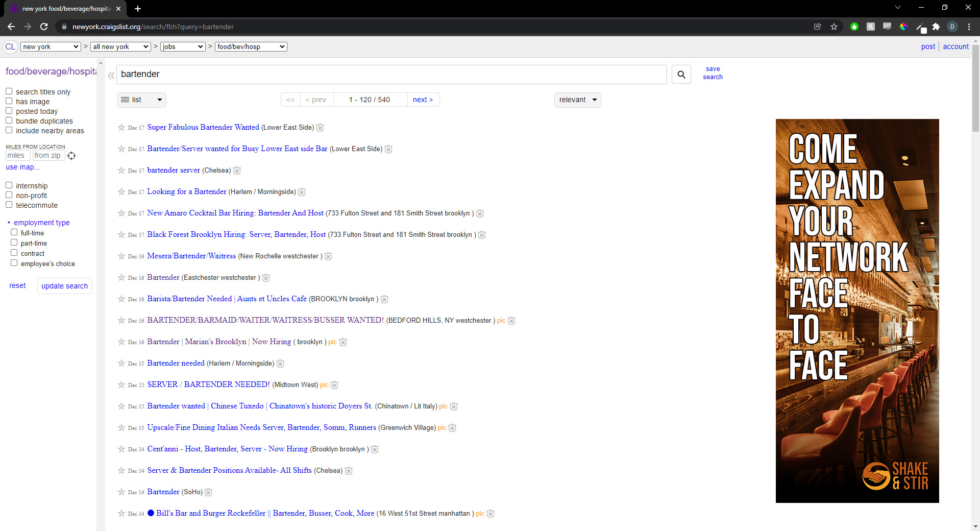The image size is (980, 531).
Task: Star the Mesera/Bartender/Waitress listing
Action: point(121,256)
